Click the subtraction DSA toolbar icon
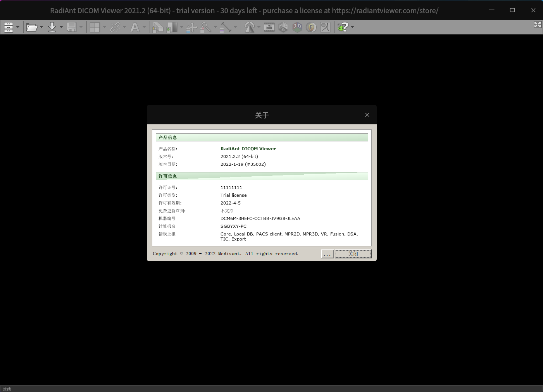The image size is (543, 392). [x=325, y=27]
